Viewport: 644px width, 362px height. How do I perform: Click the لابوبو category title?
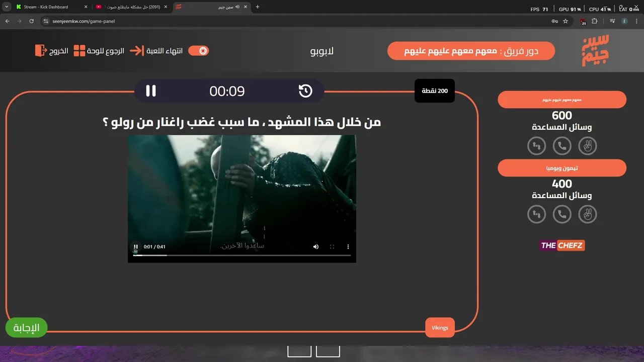(x=322, y=51)
